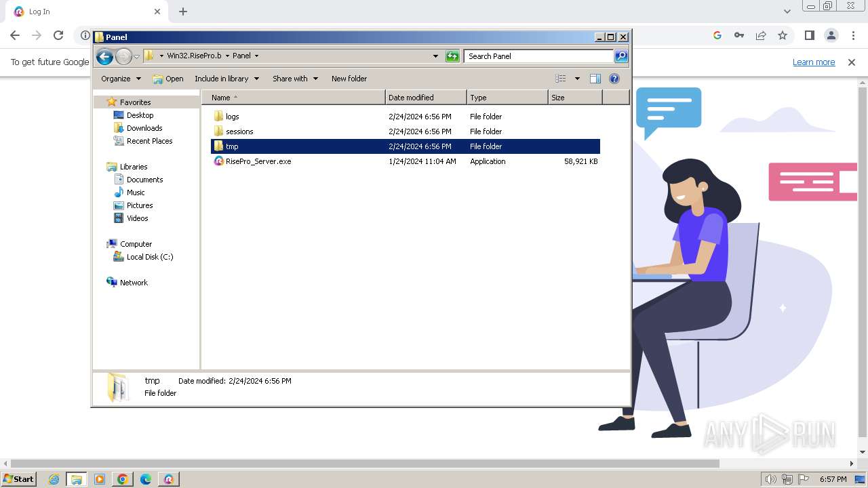Open a new Chrome tab
The height and width of the screenshot is (488, 868).
coord(183,12)
